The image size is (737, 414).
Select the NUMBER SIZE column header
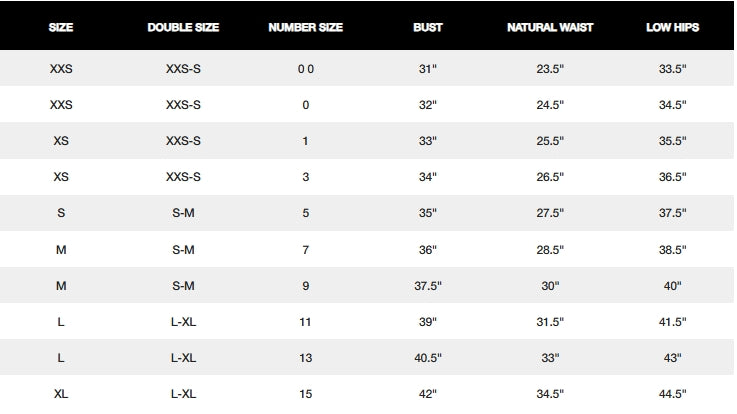click(305, 27)
